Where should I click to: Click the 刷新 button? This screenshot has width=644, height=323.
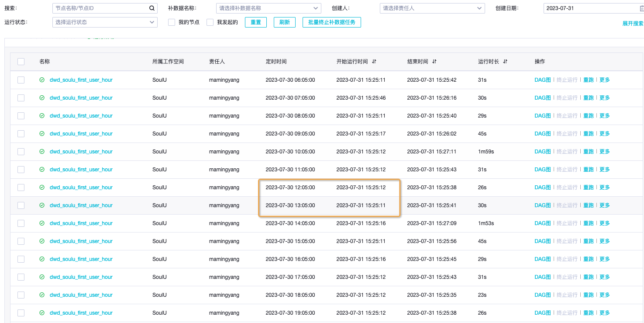tap(285, 22)
